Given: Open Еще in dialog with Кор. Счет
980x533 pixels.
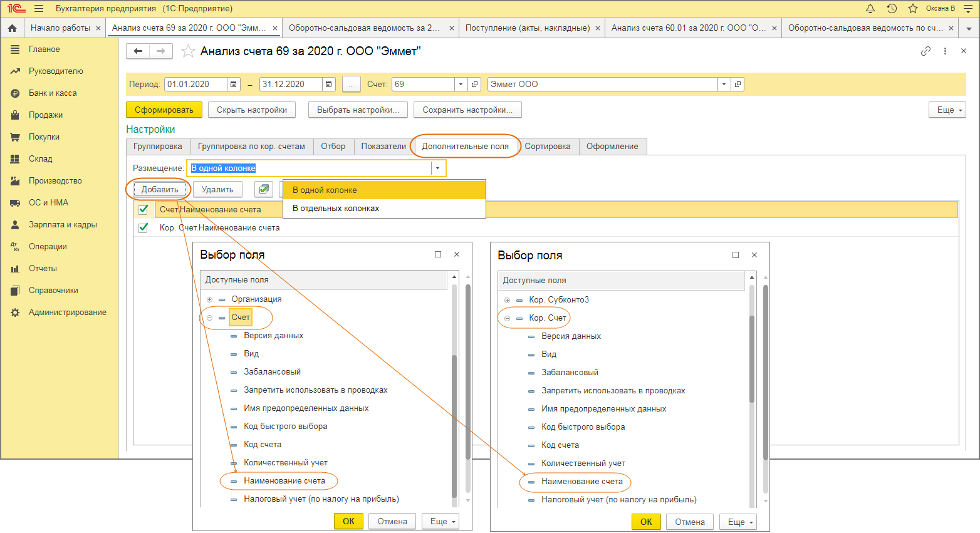Looking at the screenshot, I should coord(738,522).
